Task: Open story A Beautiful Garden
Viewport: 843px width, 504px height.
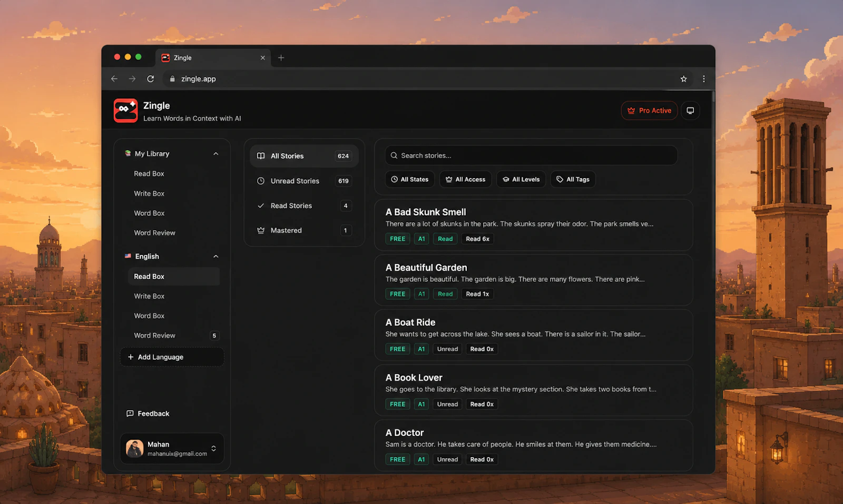Action: coord(533,280)
